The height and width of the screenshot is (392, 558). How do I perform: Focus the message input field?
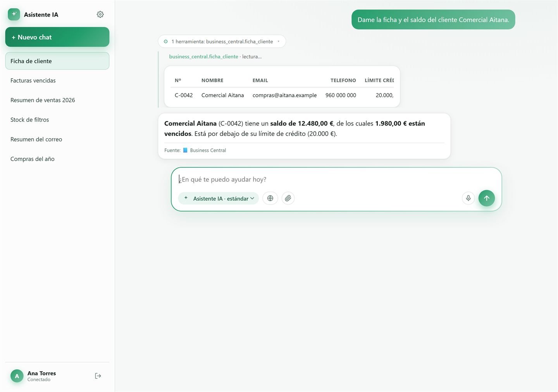click(x=336, y=179)
